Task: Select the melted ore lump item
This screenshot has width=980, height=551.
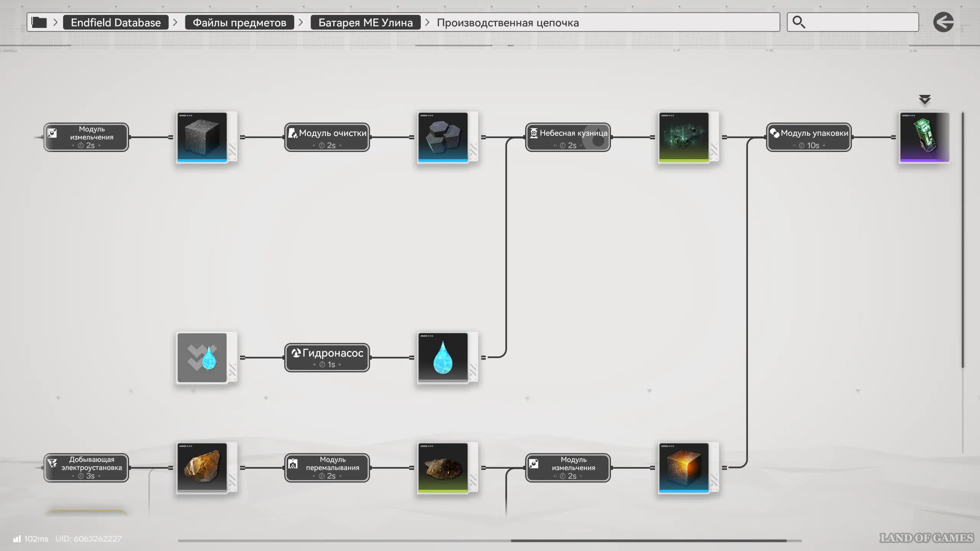Action: tap(443, 468)
